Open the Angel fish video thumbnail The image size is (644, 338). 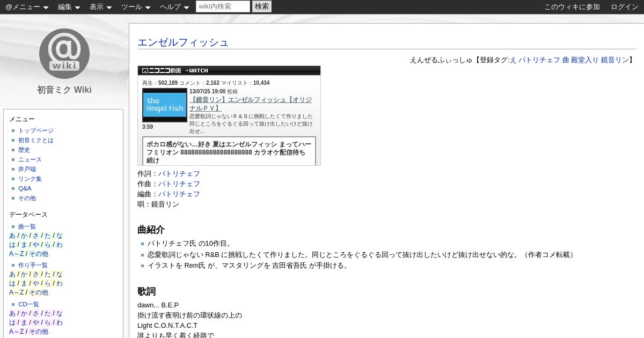point(164,105)
